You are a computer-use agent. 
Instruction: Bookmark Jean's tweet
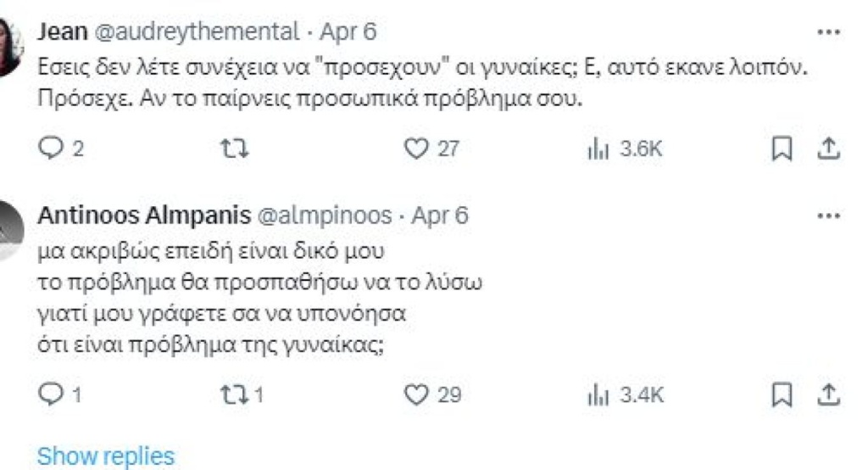(784, 149)
